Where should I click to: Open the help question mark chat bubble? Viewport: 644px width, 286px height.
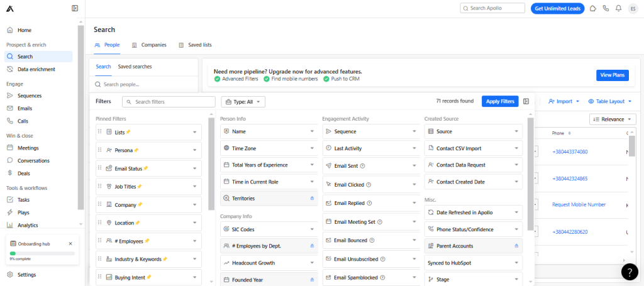pos(630,271)
